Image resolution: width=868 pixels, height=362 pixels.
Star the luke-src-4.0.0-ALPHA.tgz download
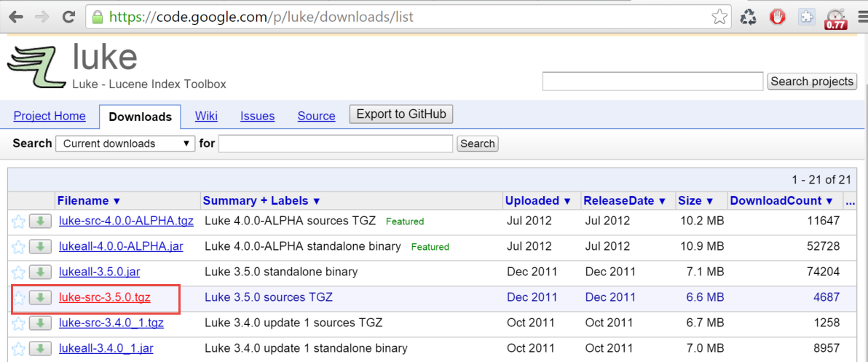point(18,221)
